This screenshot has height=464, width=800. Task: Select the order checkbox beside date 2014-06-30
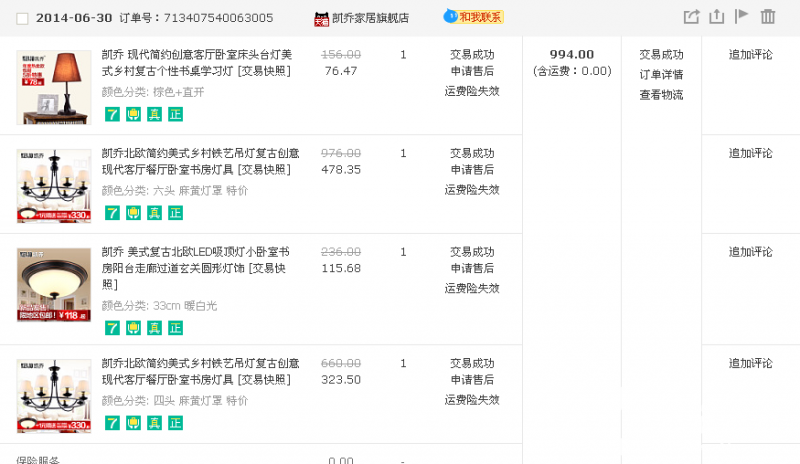point(22,18)
